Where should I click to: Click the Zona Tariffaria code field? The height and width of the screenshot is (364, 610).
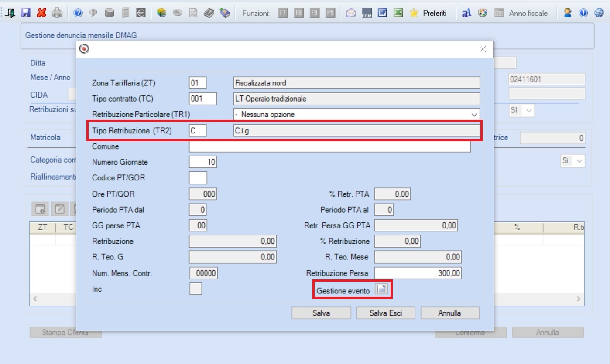click(198, 83)
